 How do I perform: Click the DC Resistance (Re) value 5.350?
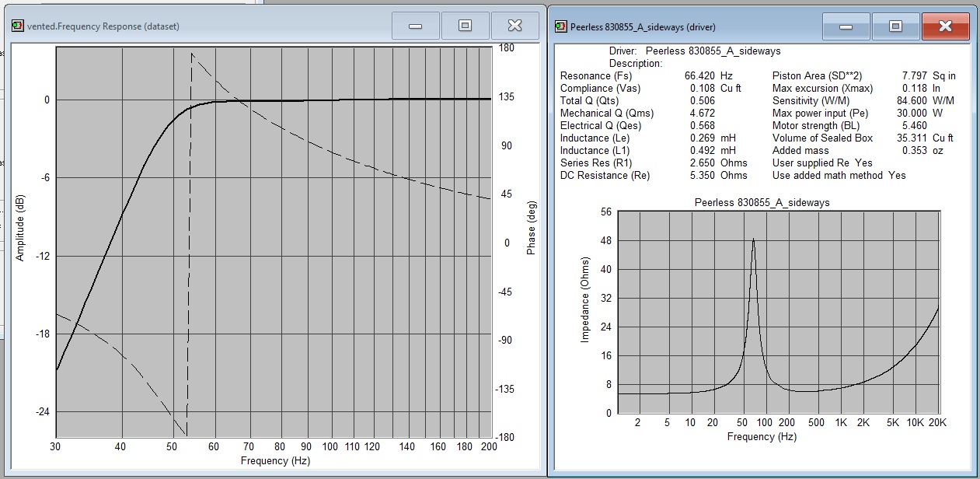[x=703, y=176]
